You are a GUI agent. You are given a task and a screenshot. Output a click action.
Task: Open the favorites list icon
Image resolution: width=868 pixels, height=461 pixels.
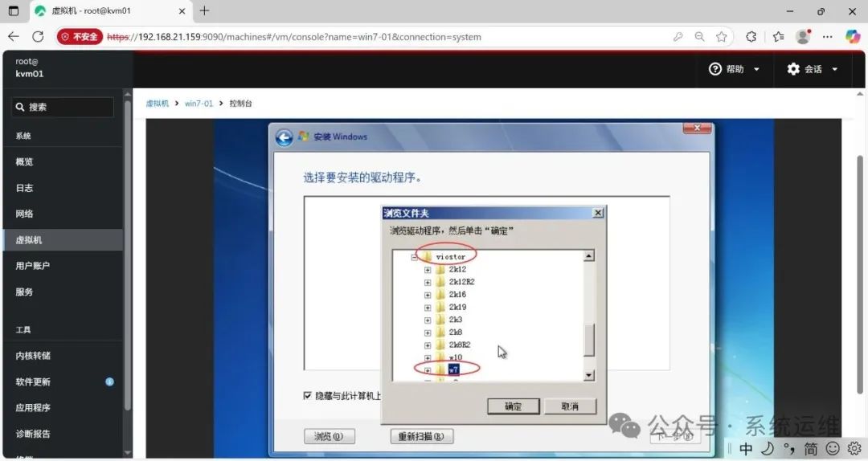(778, 36)
